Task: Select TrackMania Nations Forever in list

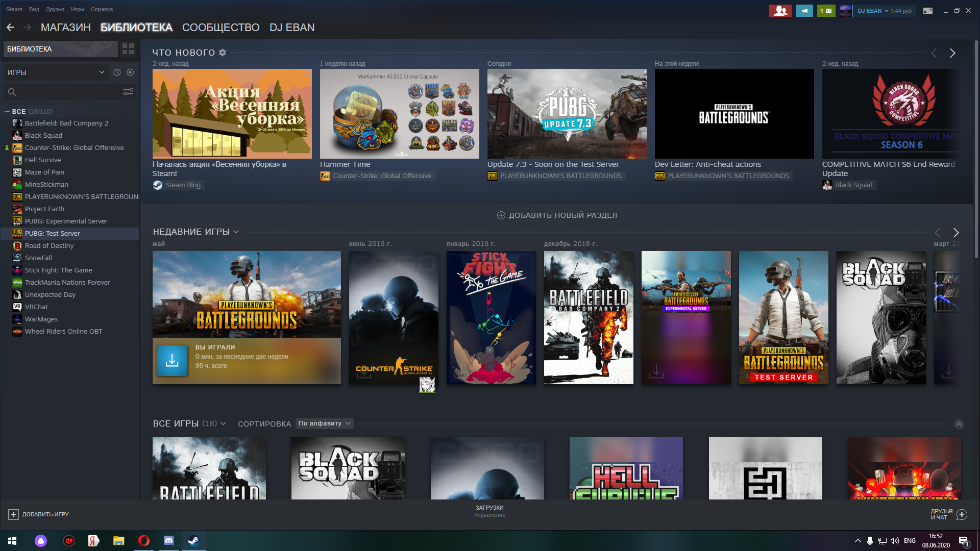Action: pyautogui.click(x=67, y=283)
